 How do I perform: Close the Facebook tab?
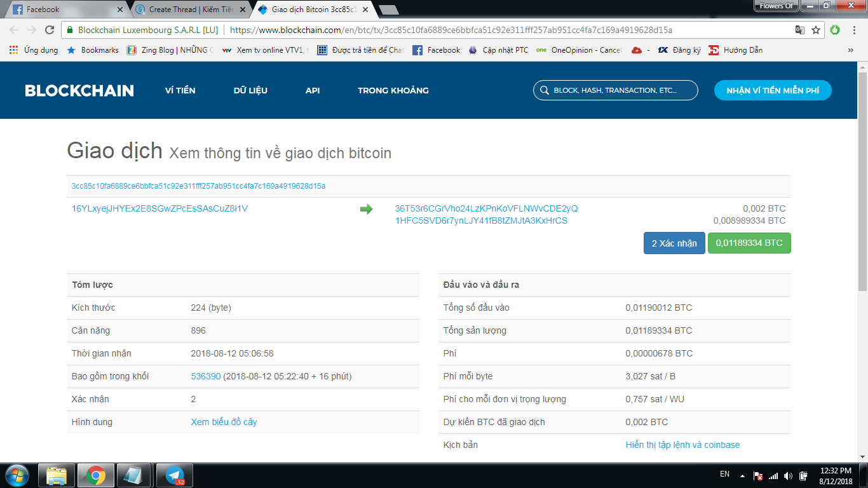(120, 10)
